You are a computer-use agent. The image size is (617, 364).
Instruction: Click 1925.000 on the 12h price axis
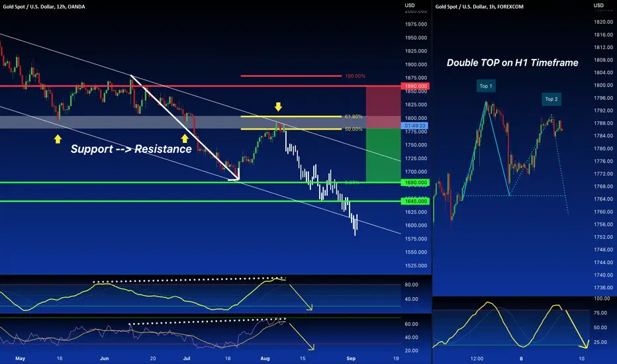coord(416,51)
